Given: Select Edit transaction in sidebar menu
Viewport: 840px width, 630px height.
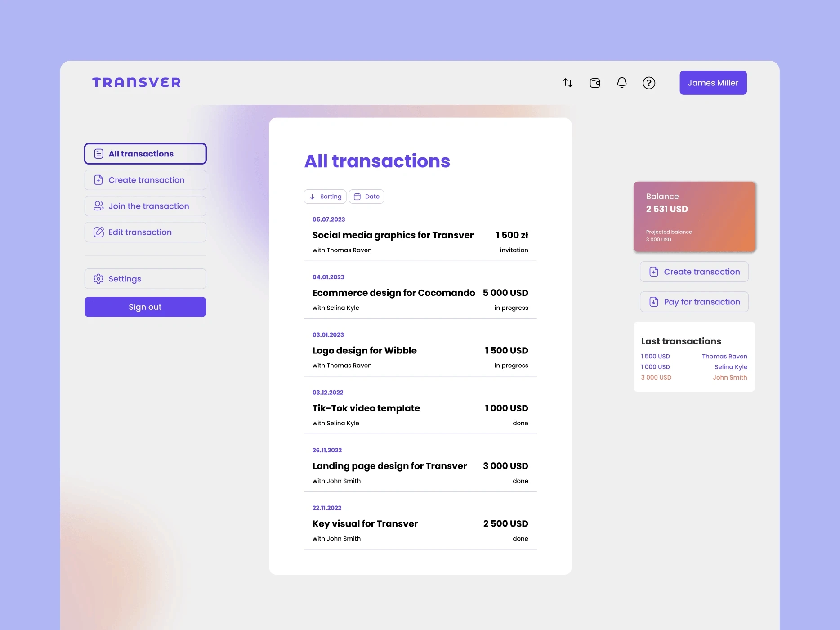Looking at the screenshot, I should [145, 232].
